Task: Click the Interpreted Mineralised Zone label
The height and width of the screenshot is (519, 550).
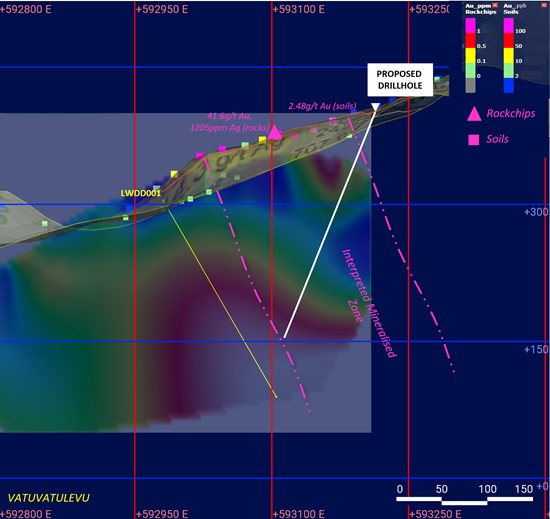Action: (368, 303)
